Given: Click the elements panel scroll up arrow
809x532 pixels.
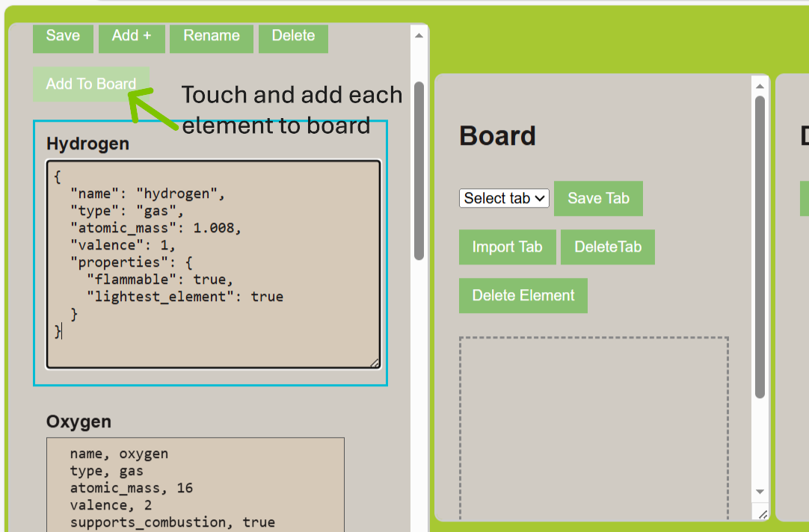Looking at the screenshot, I should pyautogui.click(x=419, y=34).
